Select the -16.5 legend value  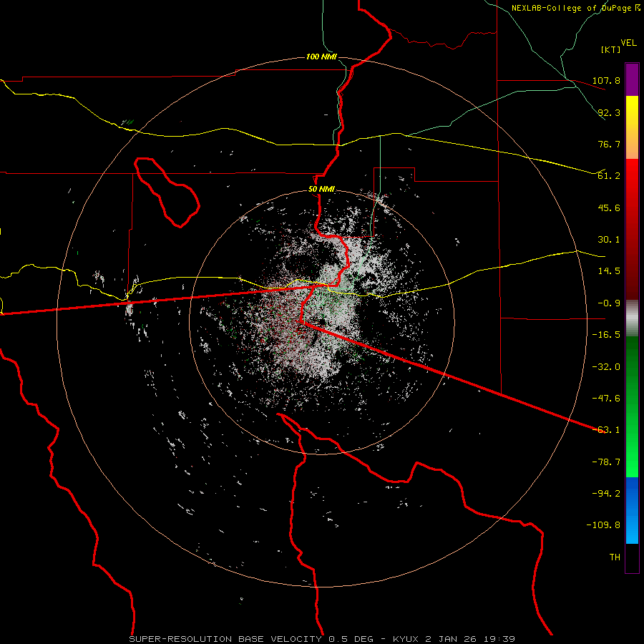606,335
